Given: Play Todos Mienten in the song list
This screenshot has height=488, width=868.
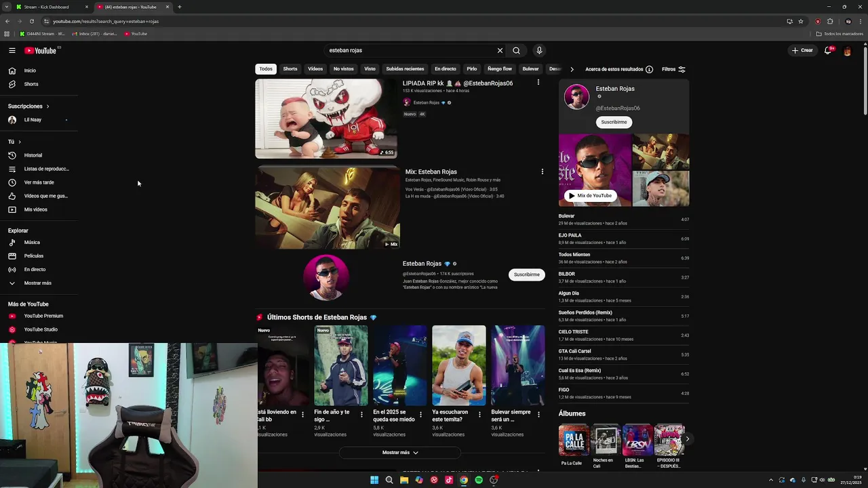Looking at the screenshot, I should click(624, 258).
